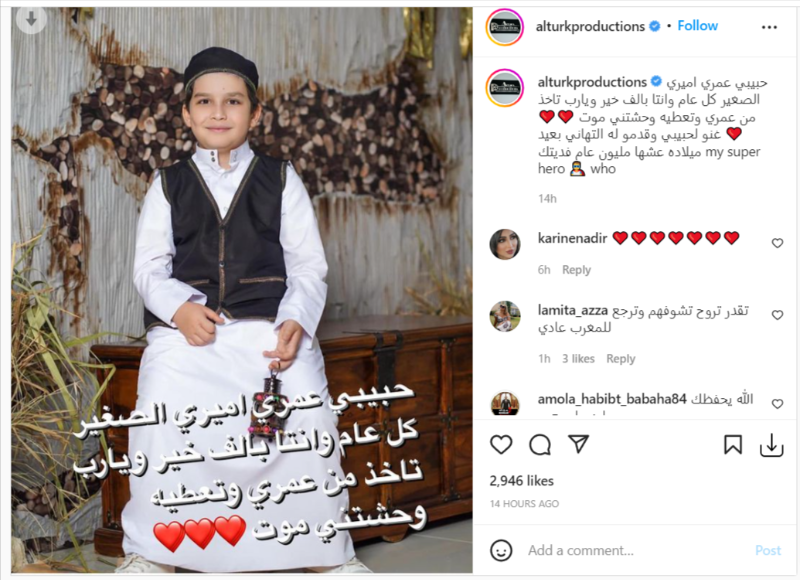Reply to karinenadir's comment

pyautogui.click(x=576, y=270)
